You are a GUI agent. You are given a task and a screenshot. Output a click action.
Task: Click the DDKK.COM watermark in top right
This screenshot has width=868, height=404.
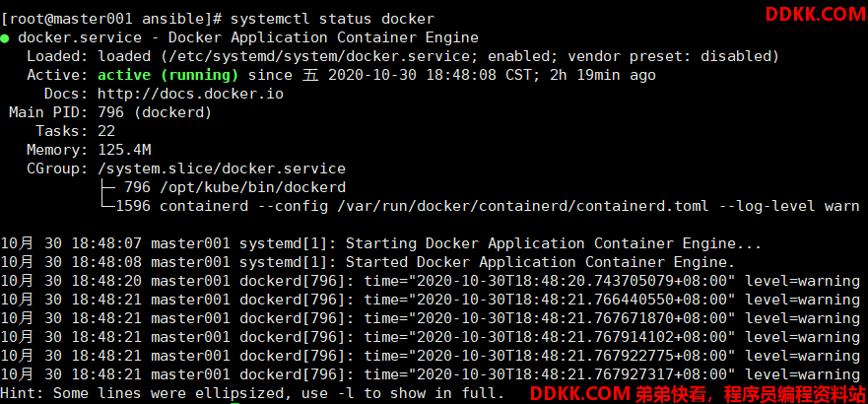point(816,15)
